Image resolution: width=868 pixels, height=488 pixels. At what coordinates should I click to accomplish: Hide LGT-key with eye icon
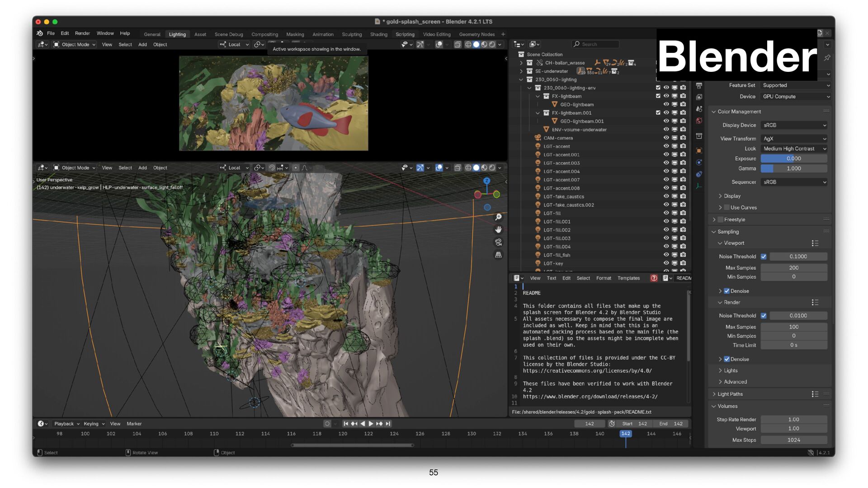point(666,263)
